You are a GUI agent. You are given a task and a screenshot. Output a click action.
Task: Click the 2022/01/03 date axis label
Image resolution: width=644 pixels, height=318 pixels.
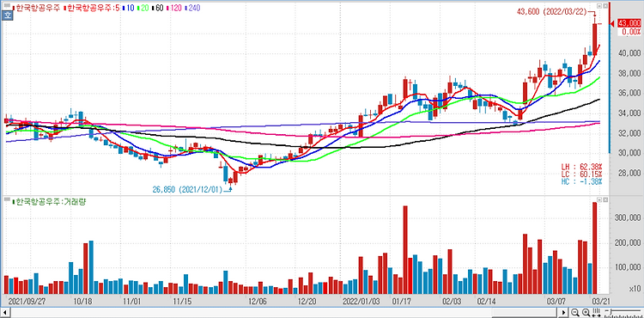[x=362, y=301]
